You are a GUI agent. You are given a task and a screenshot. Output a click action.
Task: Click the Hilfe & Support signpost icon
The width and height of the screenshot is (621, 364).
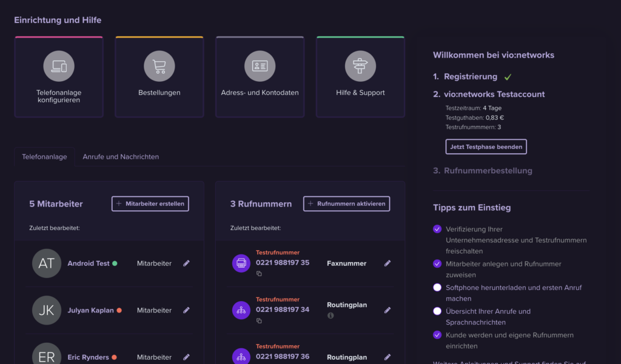tap(360, 65)
